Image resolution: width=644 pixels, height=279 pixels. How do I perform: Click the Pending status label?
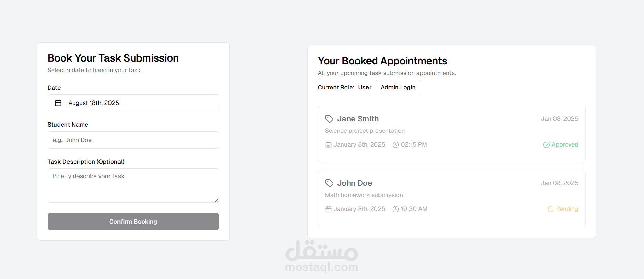567,209
